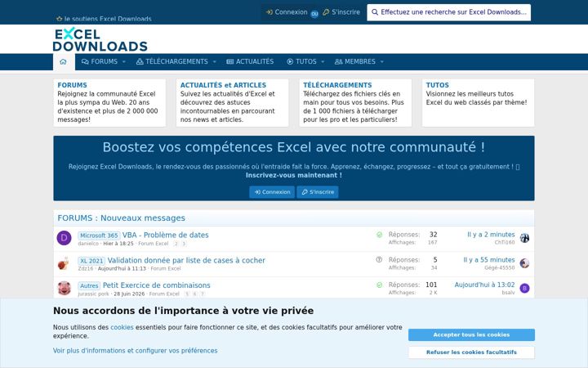Click solved checkmark on VBA dates thread
The image size is (588, 368).
pos(379,235)
